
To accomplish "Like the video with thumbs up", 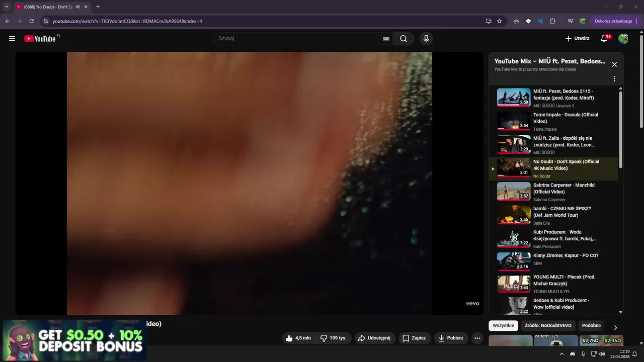I will click(298, 338).
